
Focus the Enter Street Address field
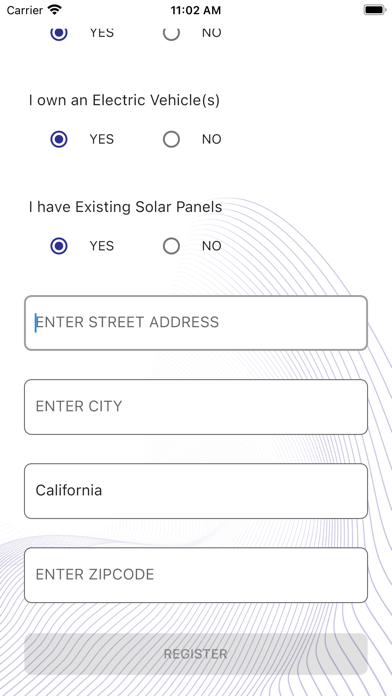click(196, 323)
